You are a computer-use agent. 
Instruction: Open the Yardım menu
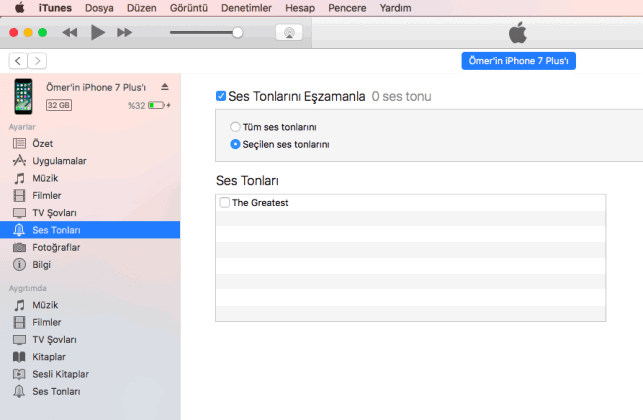click(395, 8)
